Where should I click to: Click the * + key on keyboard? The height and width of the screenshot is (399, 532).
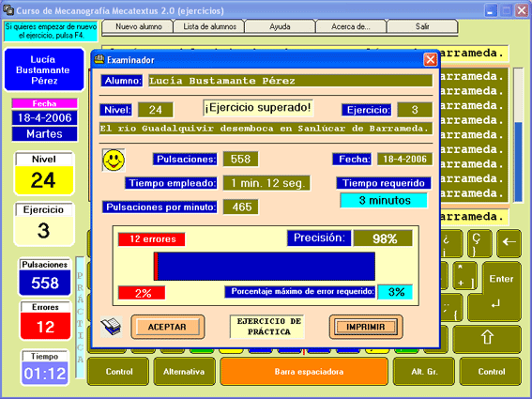coord(464,276)
